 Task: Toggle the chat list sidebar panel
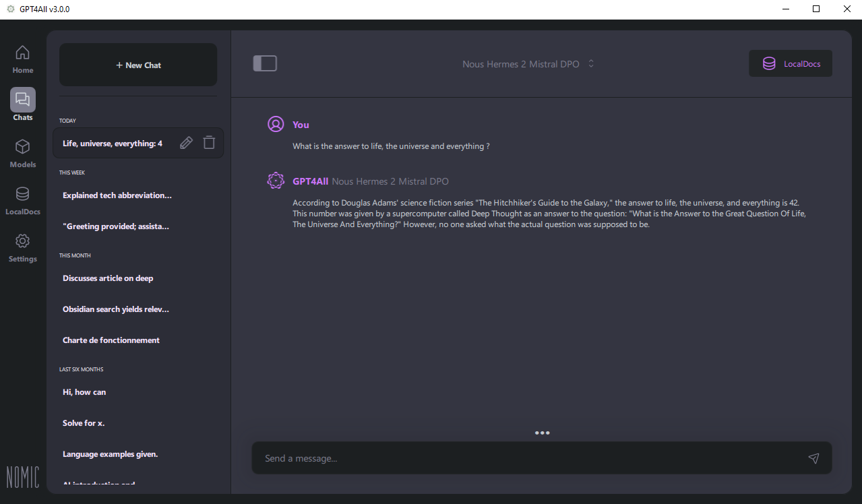coord(265,63)
